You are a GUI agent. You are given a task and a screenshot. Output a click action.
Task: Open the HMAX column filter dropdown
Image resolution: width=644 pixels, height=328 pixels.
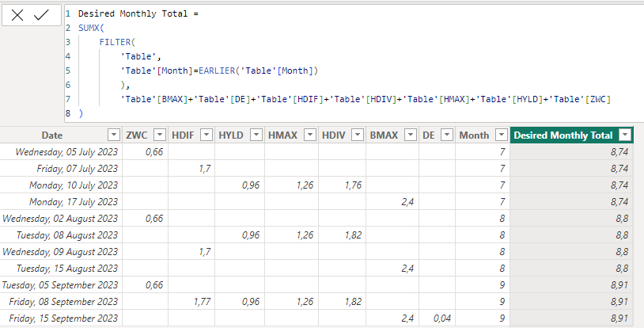(310, 135)
